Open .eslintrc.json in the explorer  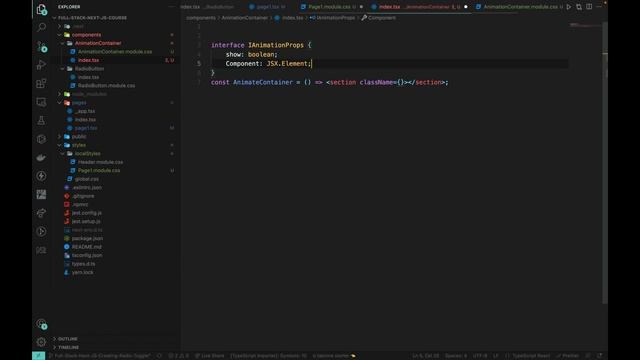coord(87,187)
